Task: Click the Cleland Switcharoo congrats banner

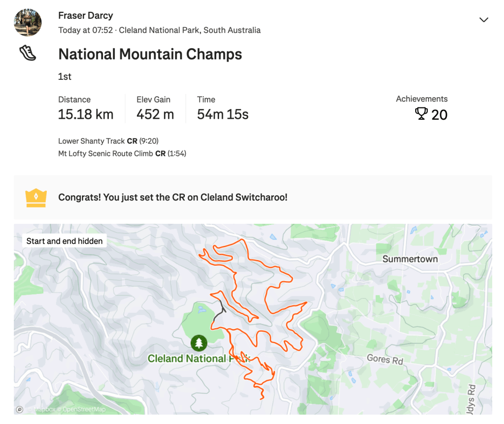Action: click(x=172, y=198)
